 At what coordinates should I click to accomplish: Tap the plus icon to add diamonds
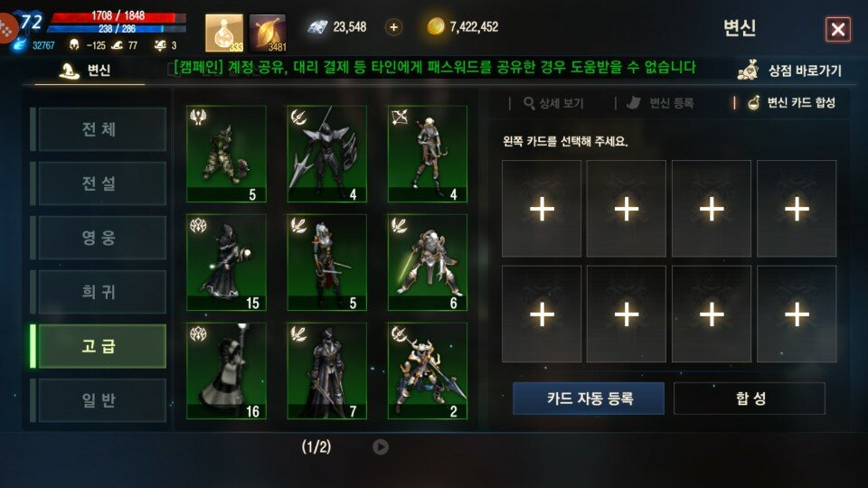(393, 27)
